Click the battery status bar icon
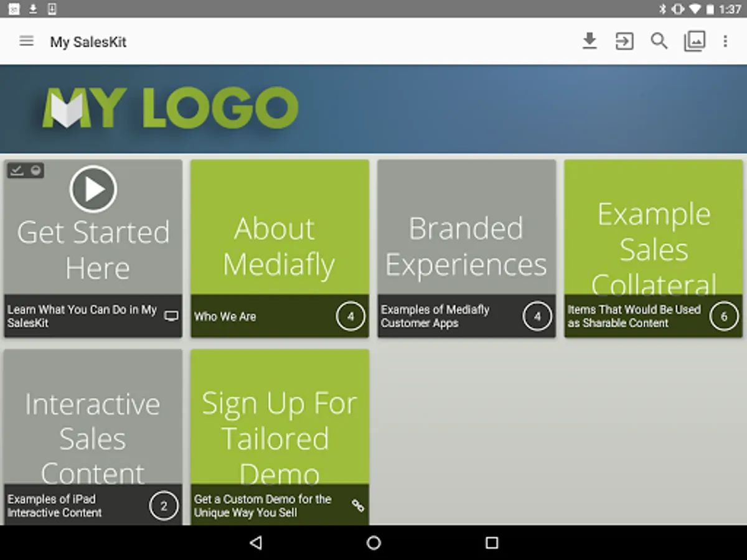This screenshot has width=747, height=560. pyautogui.click(x=710, y=9)
